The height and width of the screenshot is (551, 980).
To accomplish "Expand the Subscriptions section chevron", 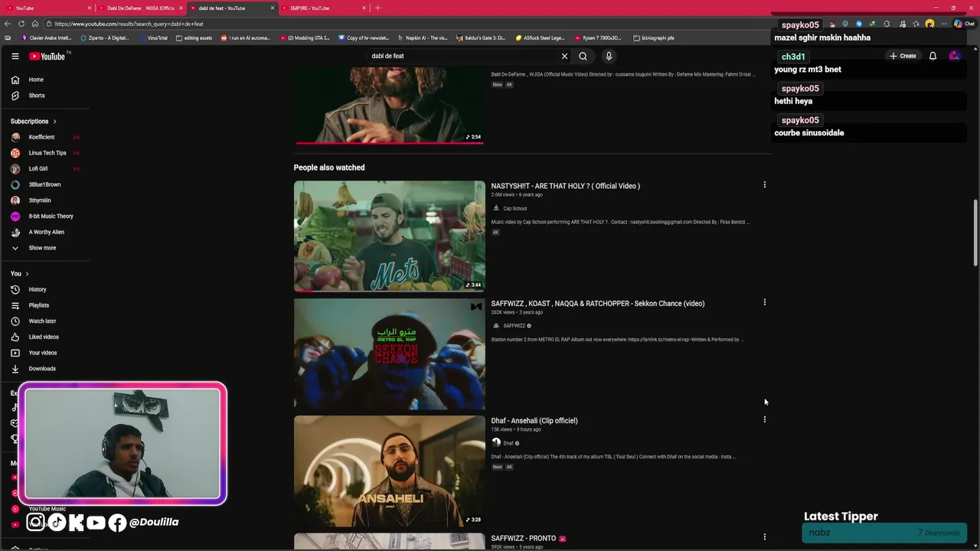I will click(54, 121).
